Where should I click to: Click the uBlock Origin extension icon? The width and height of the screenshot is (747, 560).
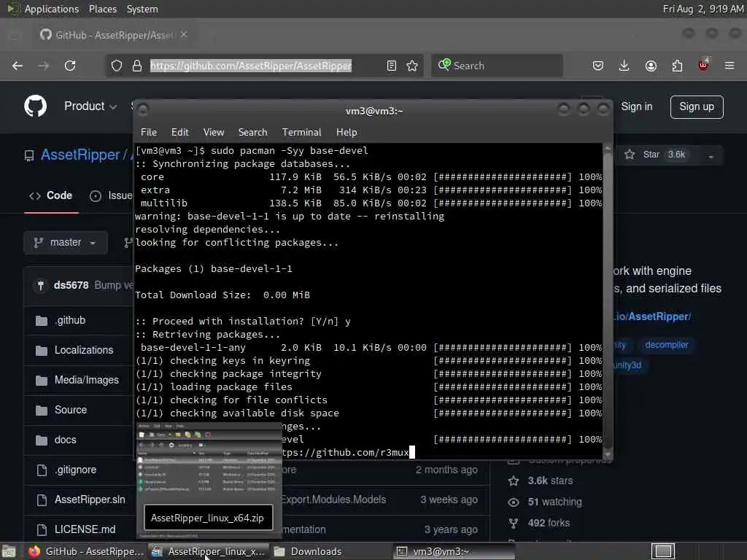point(703,65)
